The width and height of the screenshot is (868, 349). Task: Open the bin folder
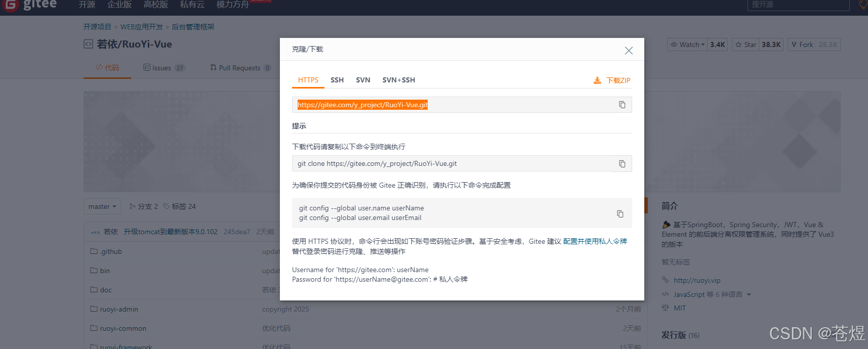pyautogui.click(x=105, y=271)
